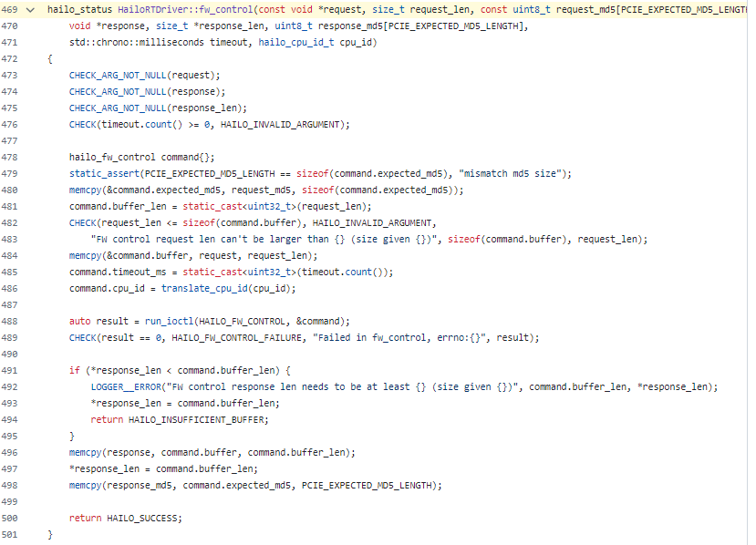Screen dimensions: 756x545
Task: Select line number 491
Action: [x=11, y=370]
